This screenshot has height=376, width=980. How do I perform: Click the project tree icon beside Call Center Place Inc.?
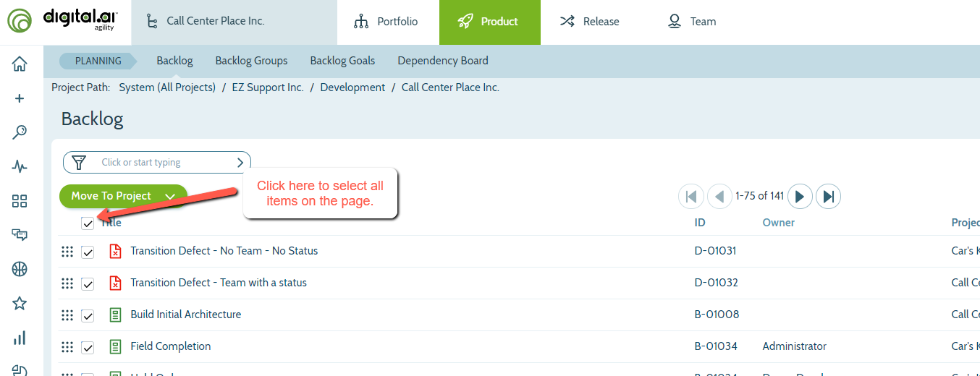point(151,21)
